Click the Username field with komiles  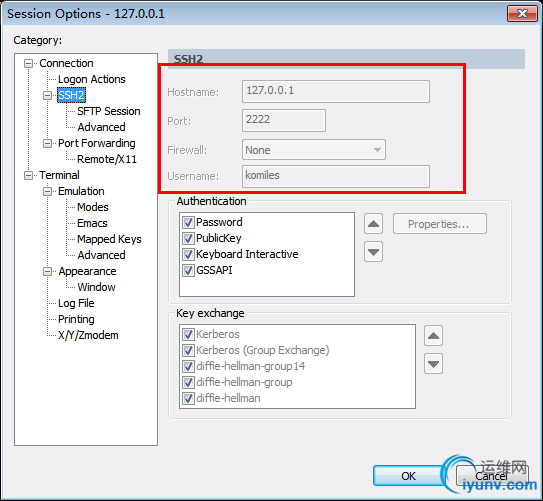point(336,176)
